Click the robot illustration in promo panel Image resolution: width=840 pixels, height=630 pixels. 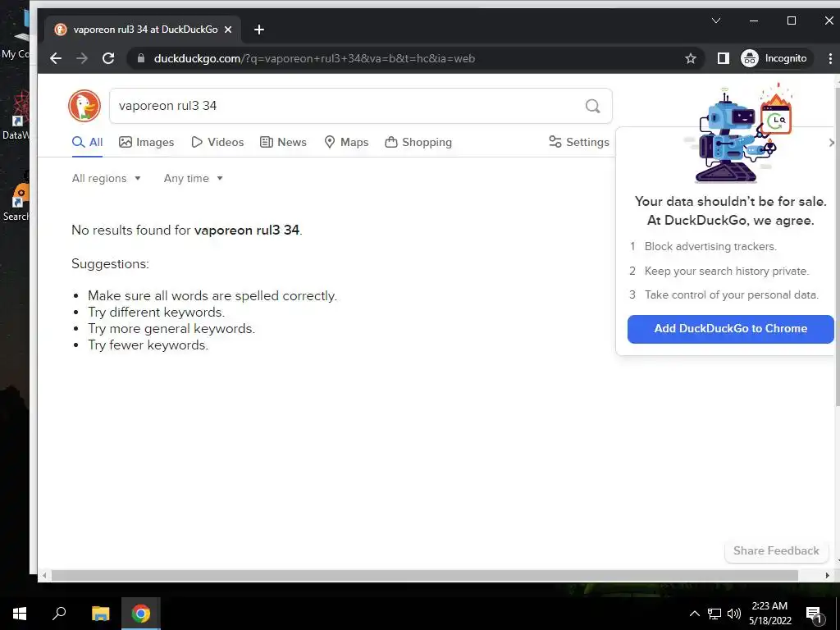[x=739, y=134]
